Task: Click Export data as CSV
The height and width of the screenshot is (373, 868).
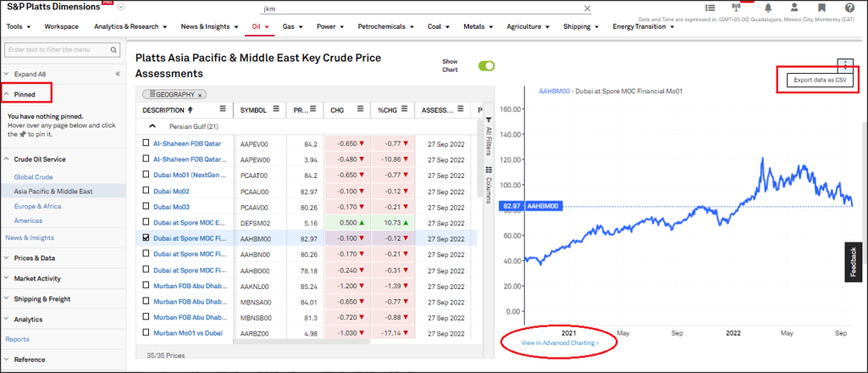Action: [x=821, y=81]
